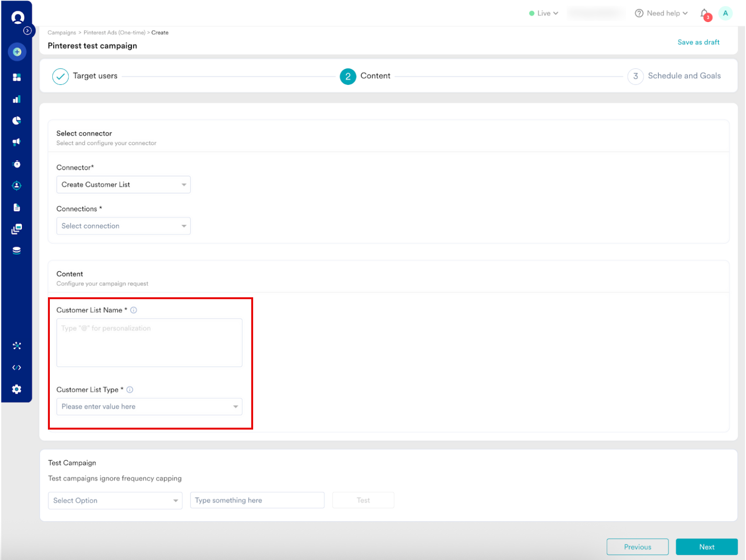Image resolution: width=746 pixels, height=560 pixels.
Task: Open the settings gear icon in sidebar
Action: pyautogui.click(x=17, y=389)
